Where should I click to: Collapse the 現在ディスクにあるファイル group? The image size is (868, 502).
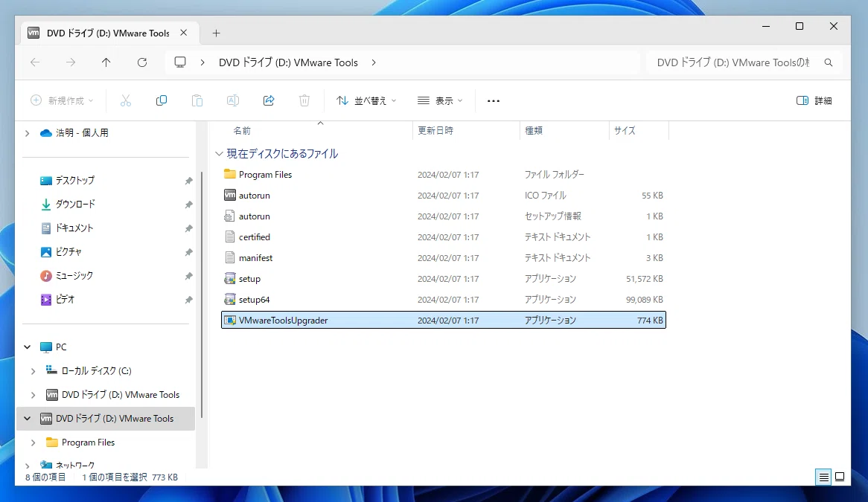tap(219, 154)
